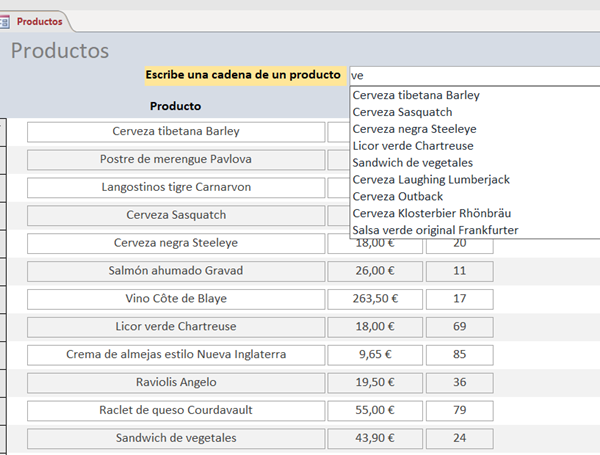Click the 'Producto' column header
Viewport: 600px width, 455px height.
(175, 106)
